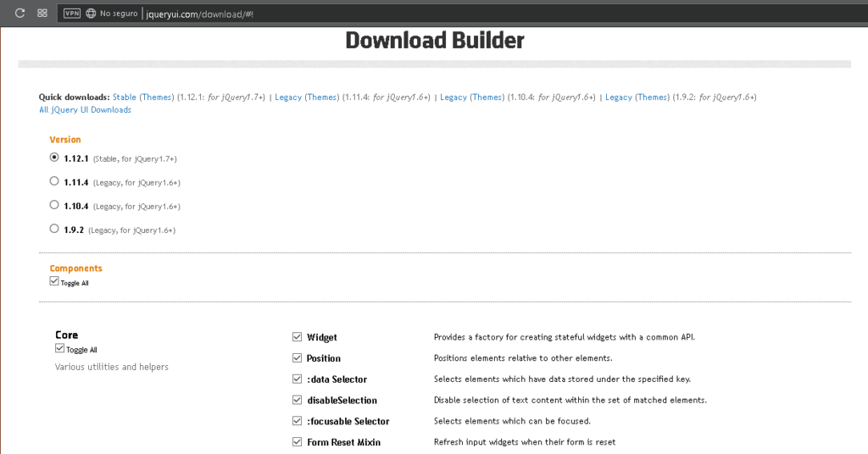Screen dimensions: 868x454
Task: Click the Widget description text
Action: tap(565, 337)
